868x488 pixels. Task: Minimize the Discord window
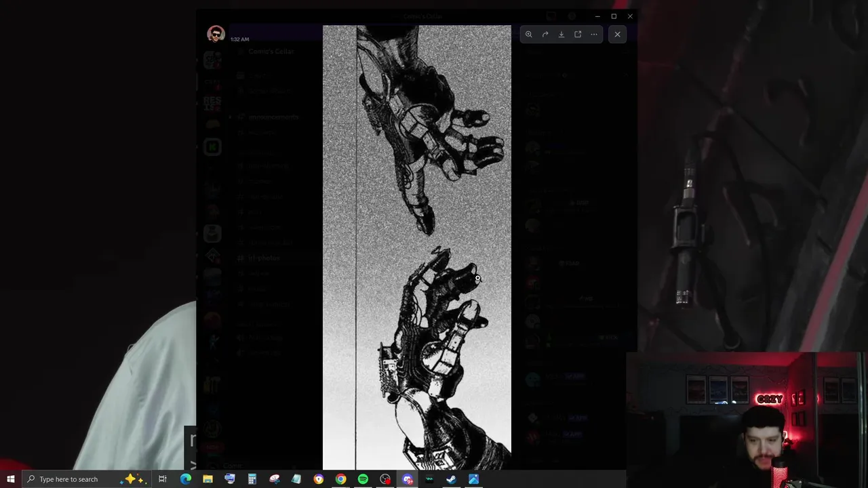tap(597, 16)
